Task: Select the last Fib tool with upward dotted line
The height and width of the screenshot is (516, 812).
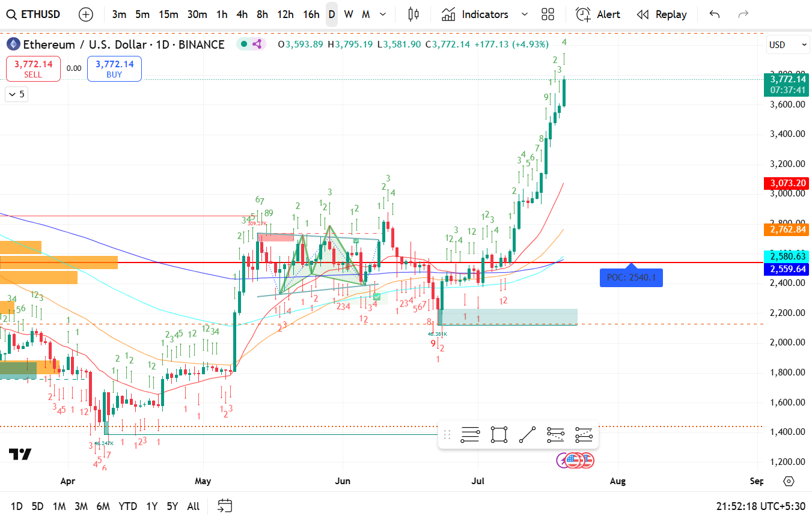Action: tap(584, 435)
